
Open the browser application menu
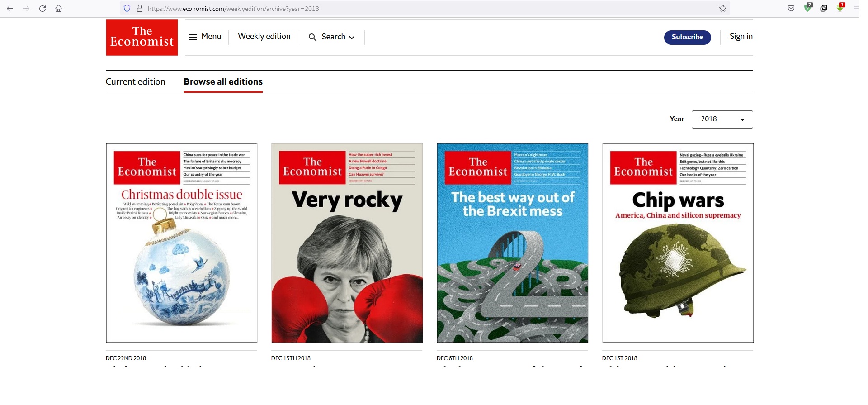(855, 9)
